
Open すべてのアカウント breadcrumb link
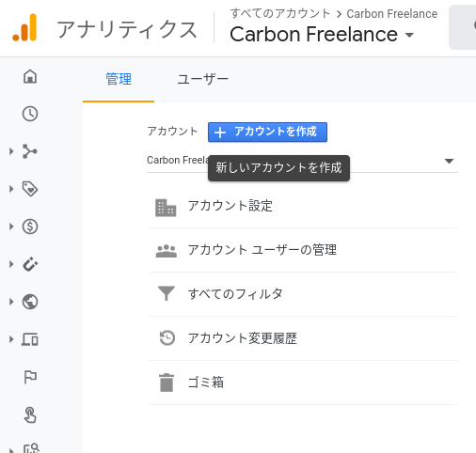click(x=280, y=13)
